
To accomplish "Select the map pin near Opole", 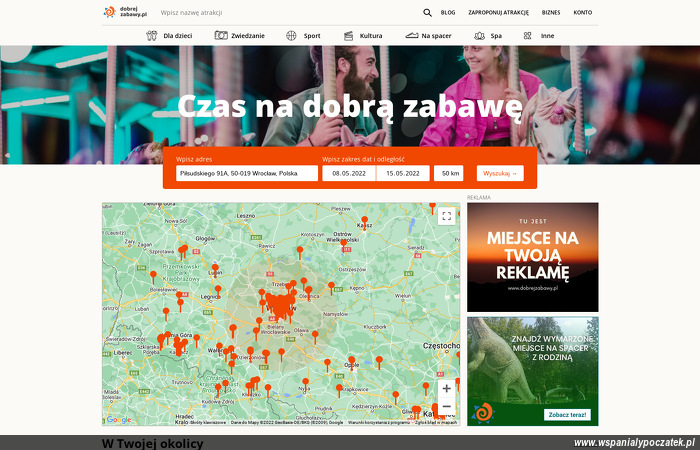I will (352, 362).
